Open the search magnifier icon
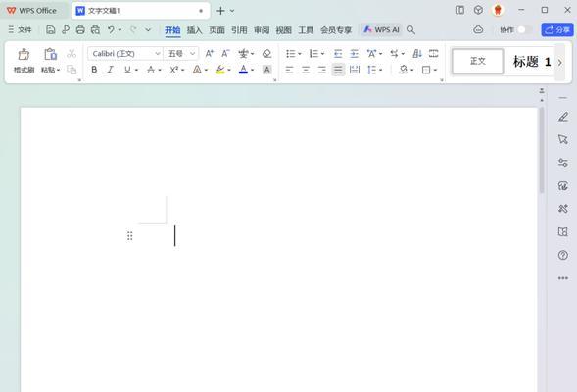The width and height of the screenshot is (577, 392). (410, 29)
